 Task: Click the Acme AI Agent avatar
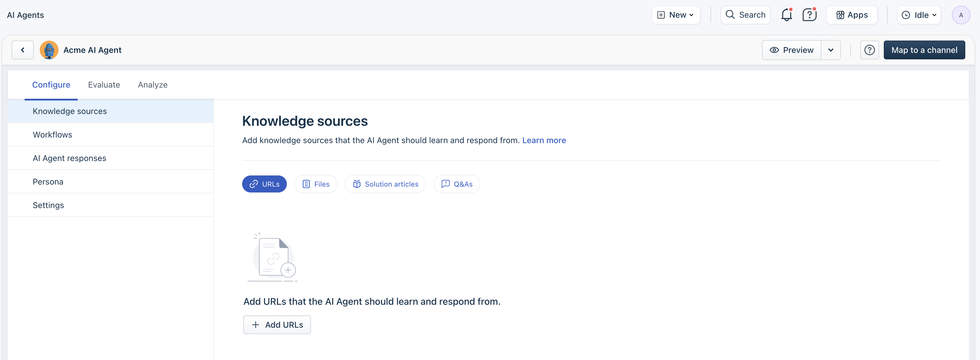(x=49, y=50)
